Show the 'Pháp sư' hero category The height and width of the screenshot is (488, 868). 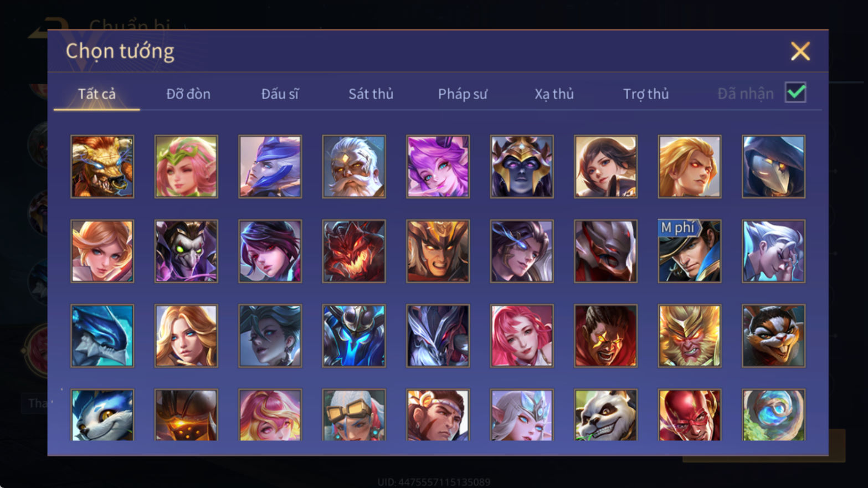(x=463, y=94)
